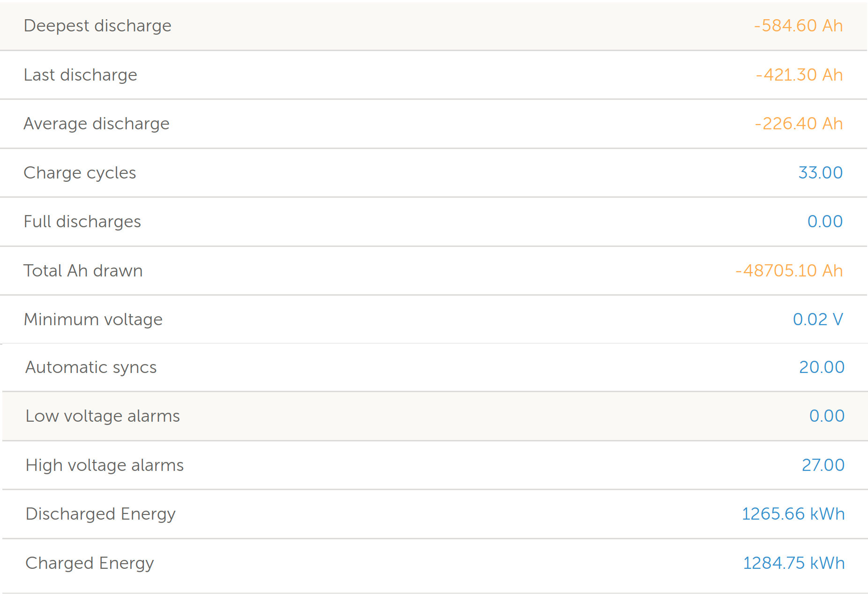
Task: Select the -421.30 Ah value
Action: [x=799, y=75]
